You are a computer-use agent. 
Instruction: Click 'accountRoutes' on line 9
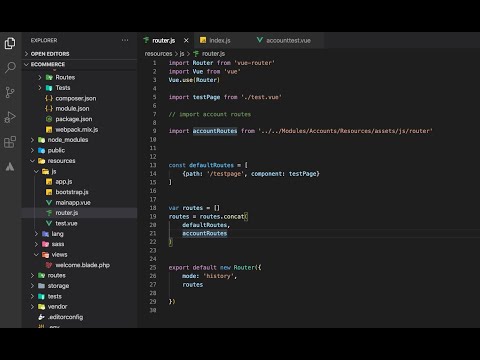(x=215, y=131)
